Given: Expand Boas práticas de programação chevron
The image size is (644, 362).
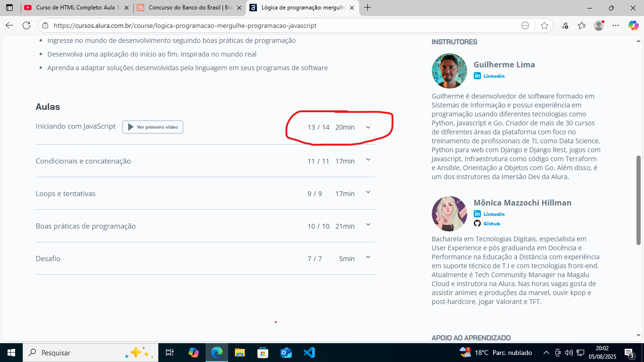Looking at the screenshot, I should tap(368, 225).
